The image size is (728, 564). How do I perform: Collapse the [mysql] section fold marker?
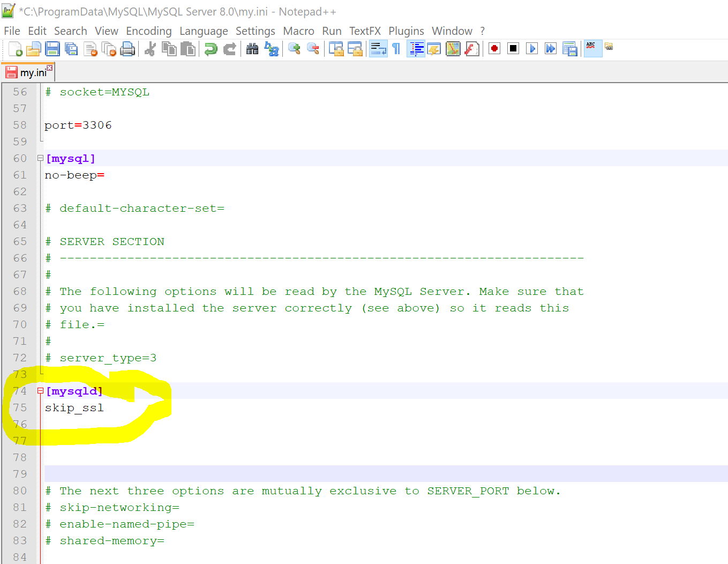click(40, 158)
